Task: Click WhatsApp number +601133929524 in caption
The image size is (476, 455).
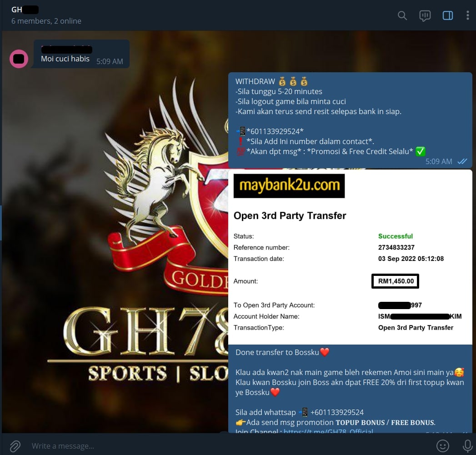Action: click(337, 412)
